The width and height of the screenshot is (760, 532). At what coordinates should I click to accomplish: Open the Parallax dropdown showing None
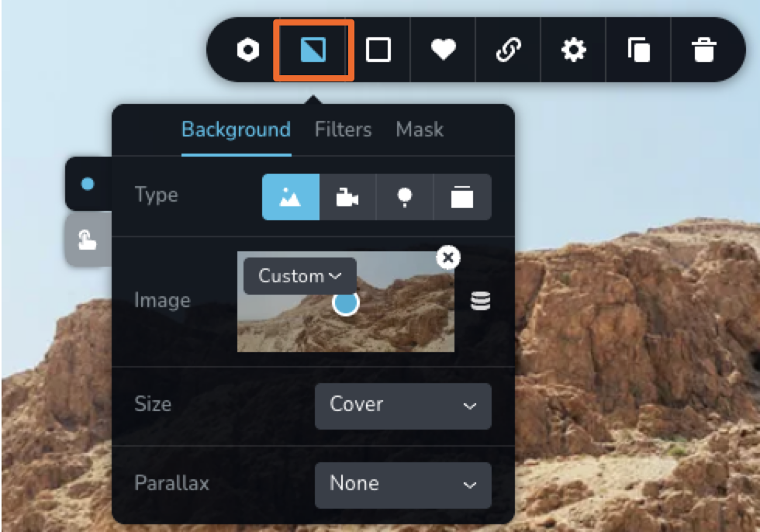(402, 484)
